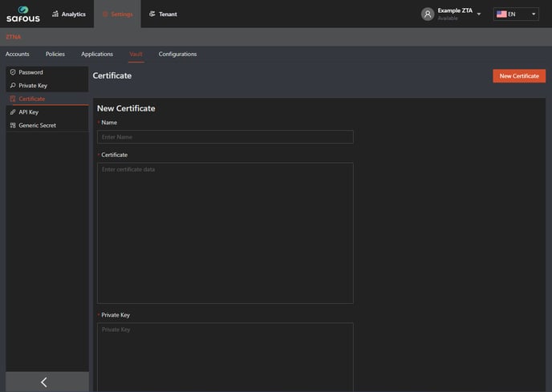Open the Configurations tab
Viewport: 552px width, 392px height.
(x=177, y=55)
